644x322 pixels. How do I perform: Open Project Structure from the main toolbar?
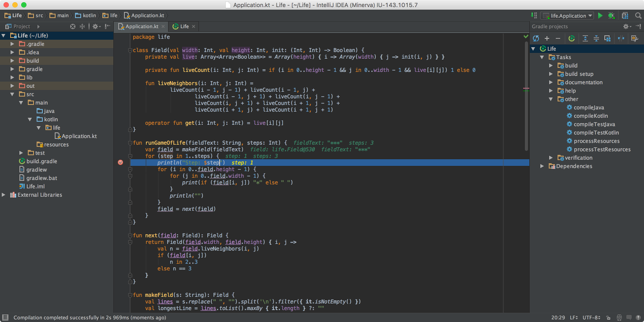(625, 15)
